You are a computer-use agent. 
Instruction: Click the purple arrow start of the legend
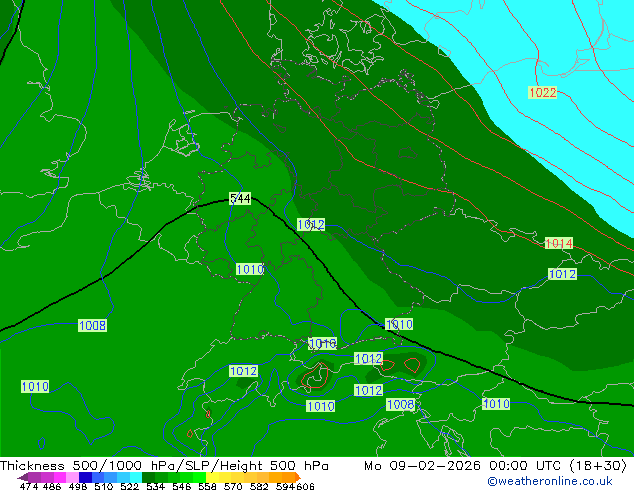23,477
